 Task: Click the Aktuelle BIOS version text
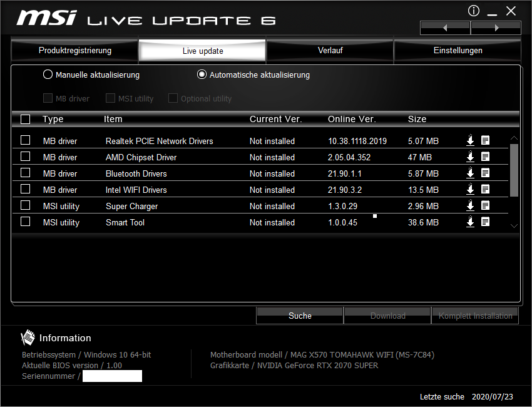[x=71, y=365]
